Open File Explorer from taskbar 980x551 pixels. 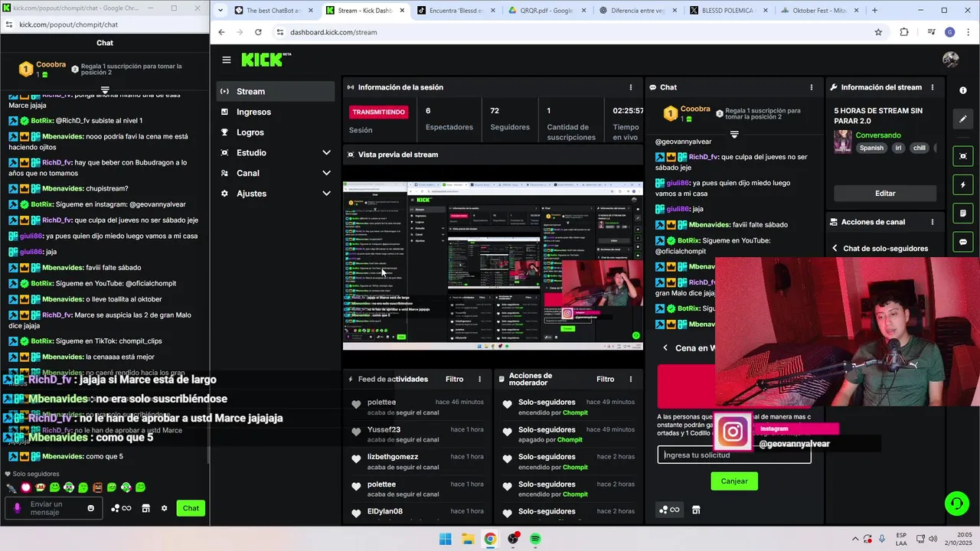coord(467,539)
